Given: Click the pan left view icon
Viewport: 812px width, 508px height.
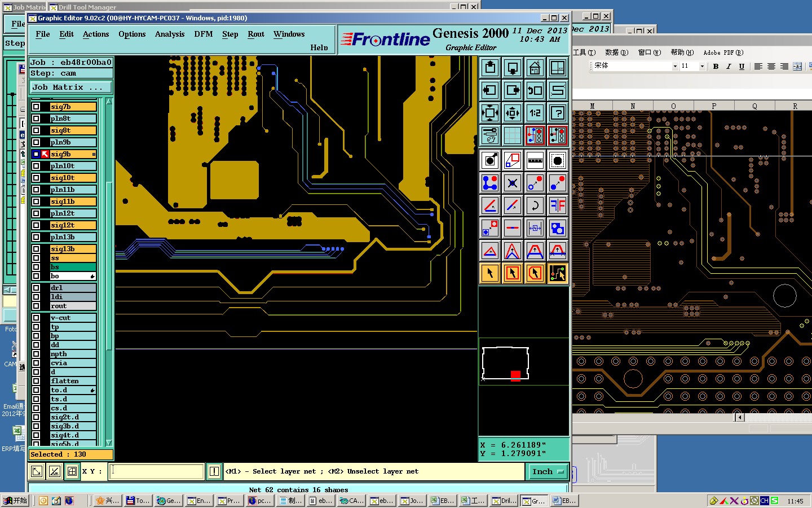Looking at the screenshot, I should point(490,90).
